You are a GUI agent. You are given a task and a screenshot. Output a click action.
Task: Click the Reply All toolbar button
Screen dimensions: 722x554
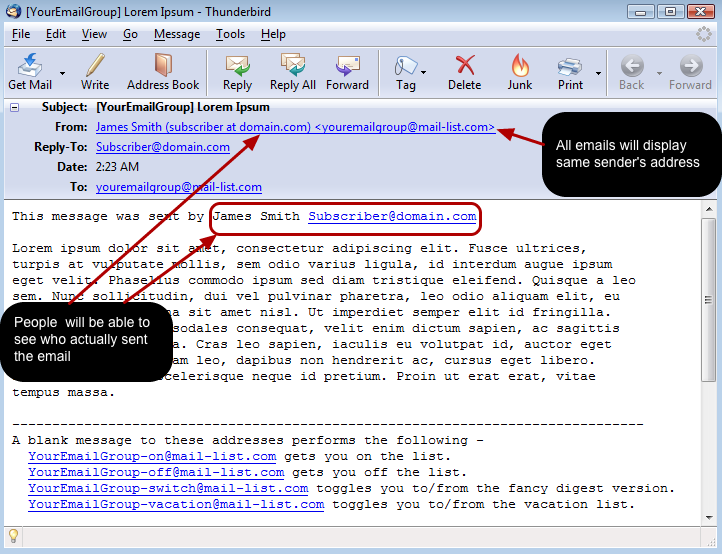point(293,71)
